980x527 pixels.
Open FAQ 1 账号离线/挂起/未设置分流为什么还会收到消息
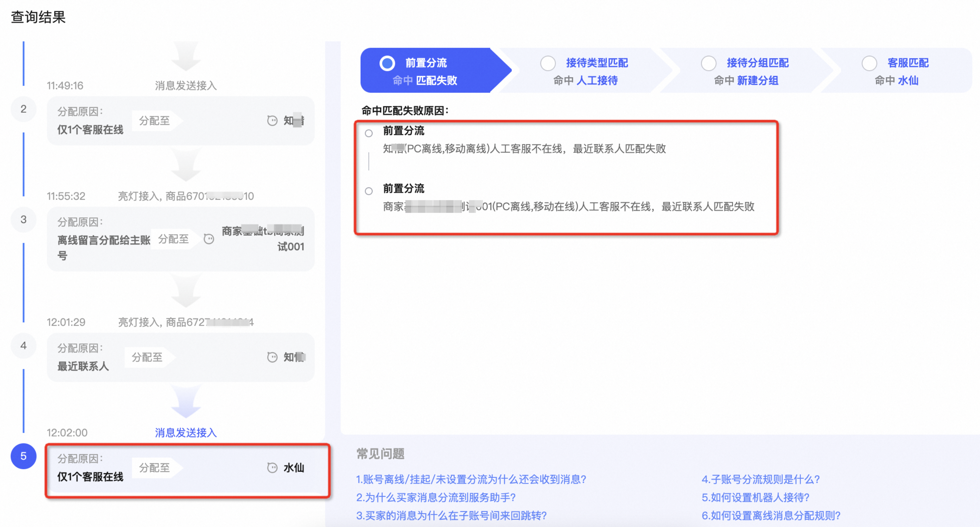[471, 479]
